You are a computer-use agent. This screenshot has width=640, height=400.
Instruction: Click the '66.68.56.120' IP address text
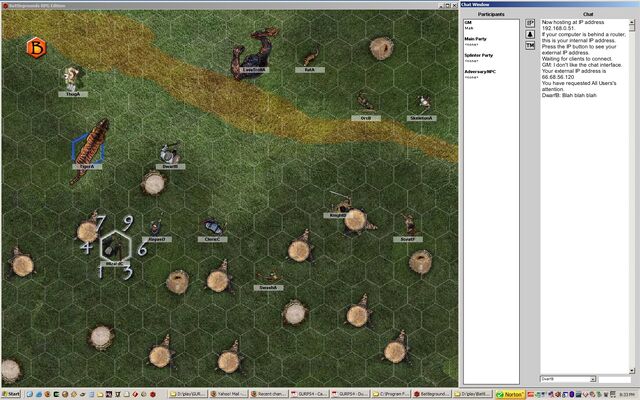pos(558,77)
